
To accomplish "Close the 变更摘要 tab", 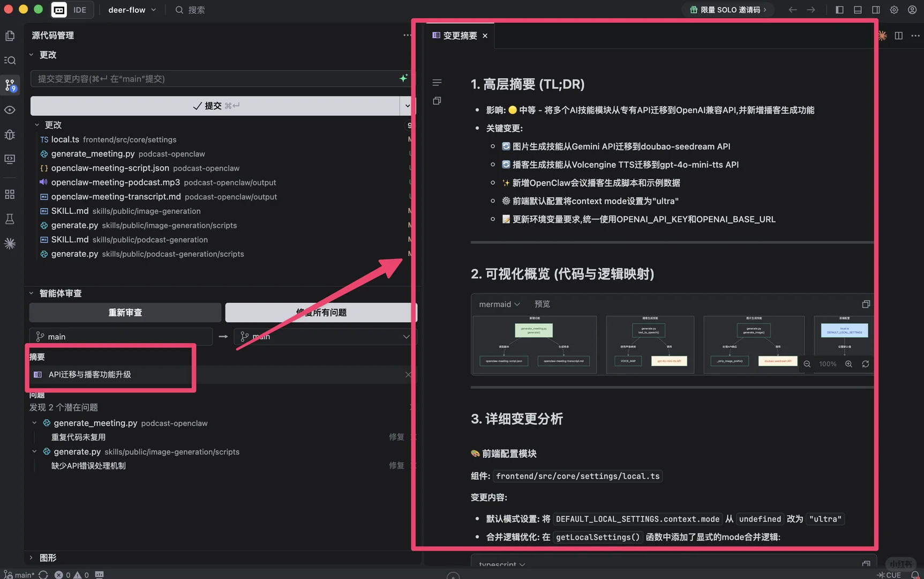I will [x=485, y=36].
